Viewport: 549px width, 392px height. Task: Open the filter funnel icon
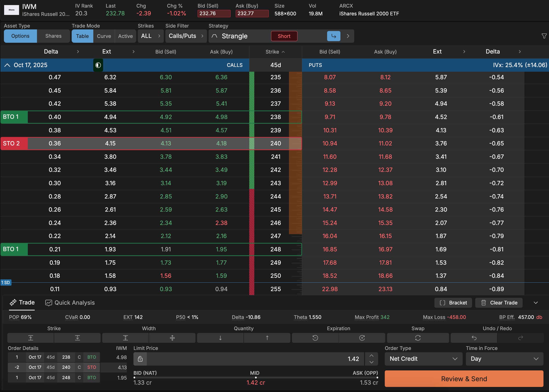click(x=544, y=36)
